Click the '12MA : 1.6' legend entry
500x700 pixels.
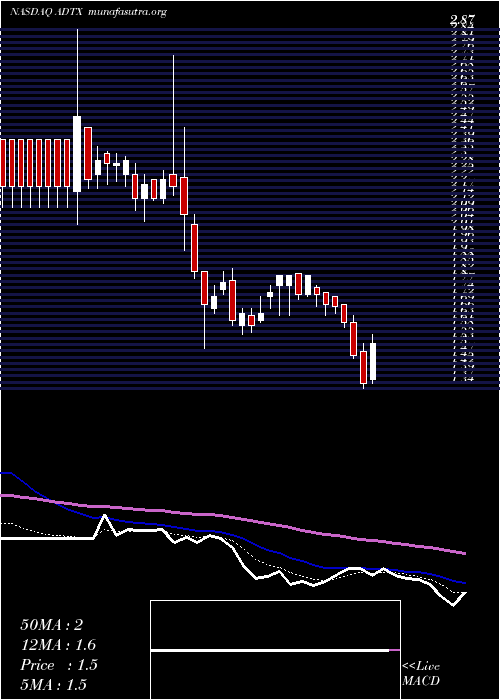58,645
